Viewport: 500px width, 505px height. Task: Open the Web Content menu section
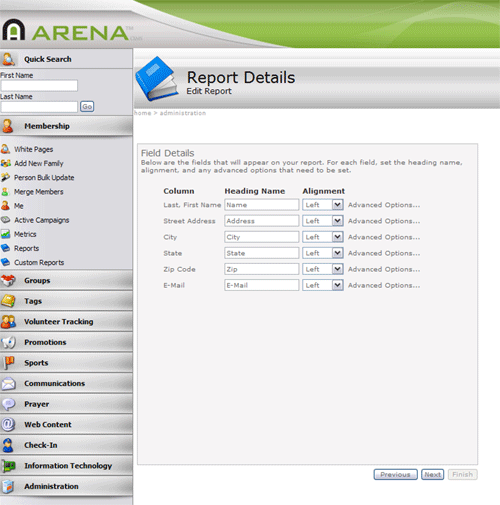[x=66, y=425]
